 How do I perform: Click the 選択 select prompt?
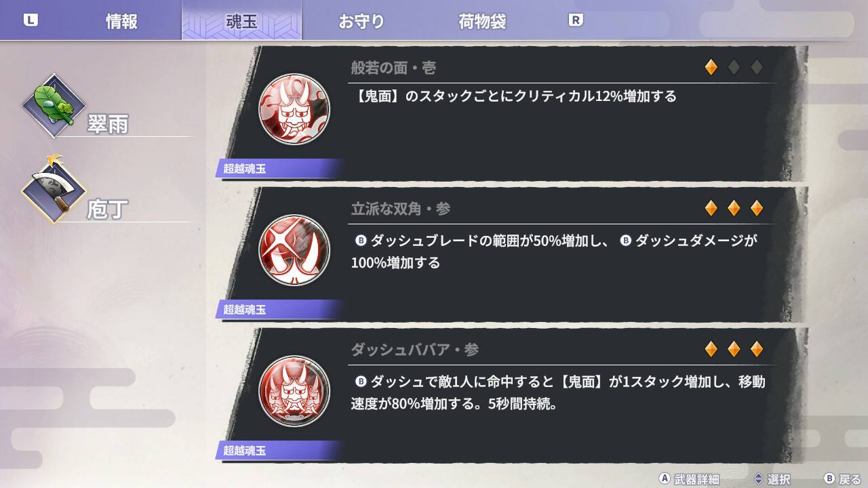tap(771, 479)
